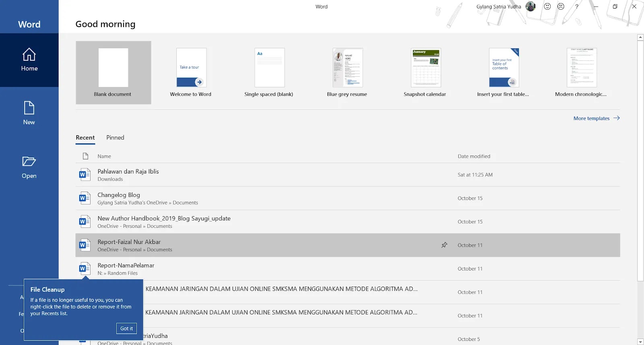Open Report-Faizal Nur Akbar document

pos(348,245)
